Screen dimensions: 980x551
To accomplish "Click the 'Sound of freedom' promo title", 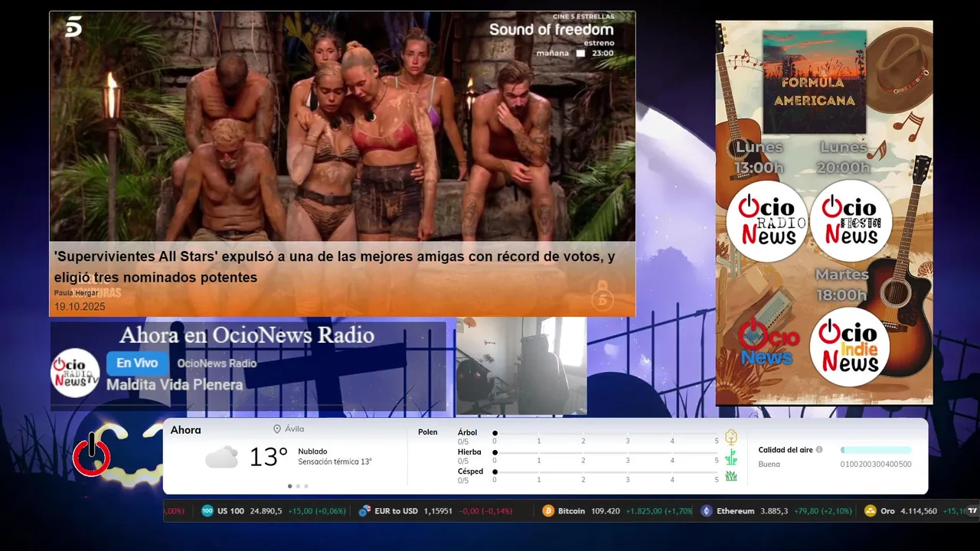I will pyautogui.click(x=551, y=30).
